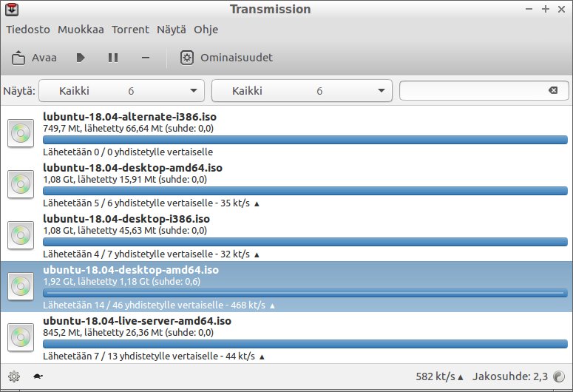The height and width of the screenshot is (392, 573).
Task: Click status text showing 32 kt/s upload
Action: pos(152,254)
